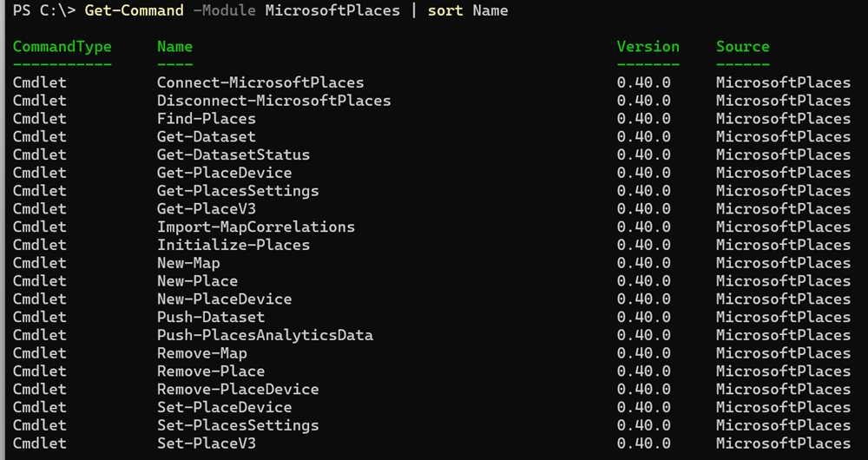Click the Source column header
This screenshot has height=460, width=868.
tap(742, 47)
